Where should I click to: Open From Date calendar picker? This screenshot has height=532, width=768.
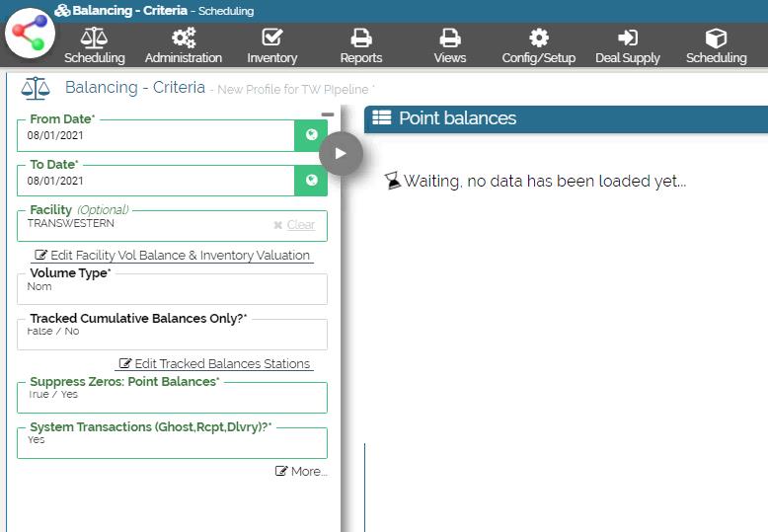[311, 135]
